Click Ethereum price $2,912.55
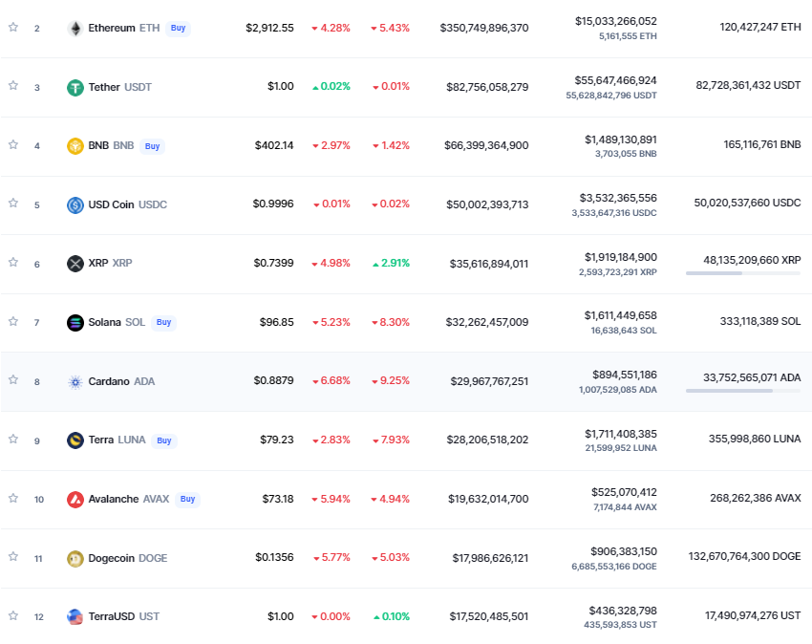This screenshot has height=644, width=812. pos(269,28)
